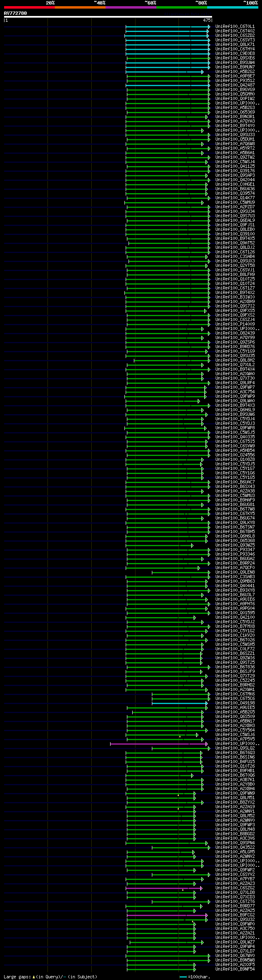
Task: Select the UniRef100_O24556 label
Action: pos(235,455)
